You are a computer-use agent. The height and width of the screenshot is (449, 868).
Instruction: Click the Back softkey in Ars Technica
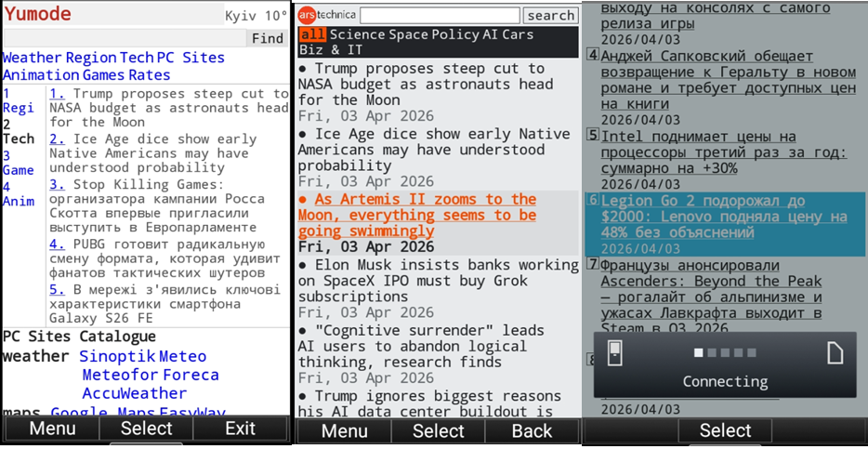[x=532, y=430]
